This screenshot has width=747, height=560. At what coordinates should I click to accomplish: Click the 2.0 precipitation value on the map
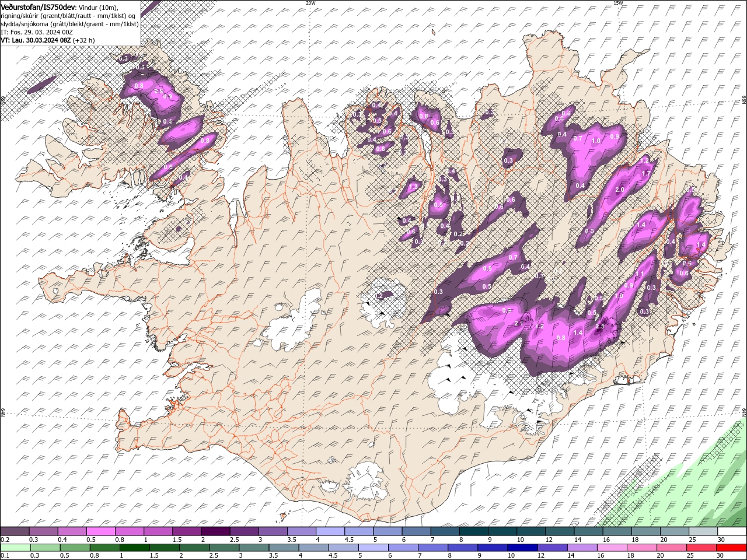coord(620,190)
